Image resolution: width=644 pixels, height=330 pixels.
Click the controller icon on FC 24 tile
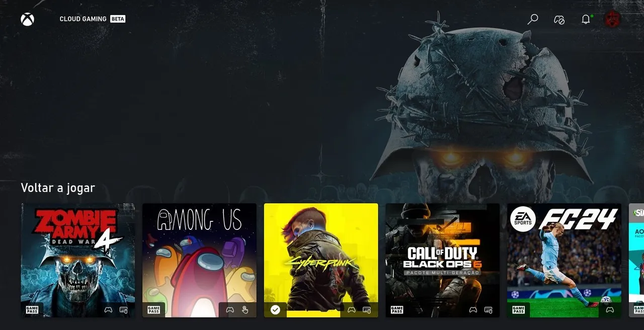point(610,310)
